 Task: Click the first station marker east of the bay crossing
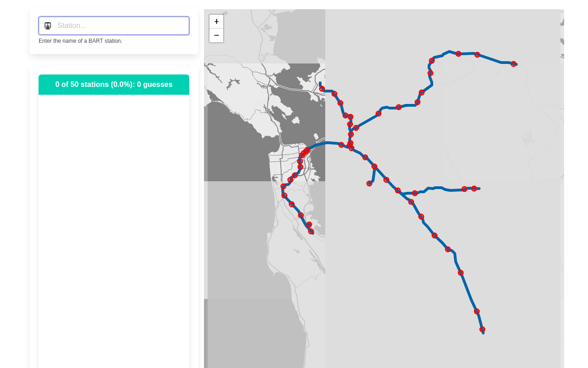coord(341,145)
